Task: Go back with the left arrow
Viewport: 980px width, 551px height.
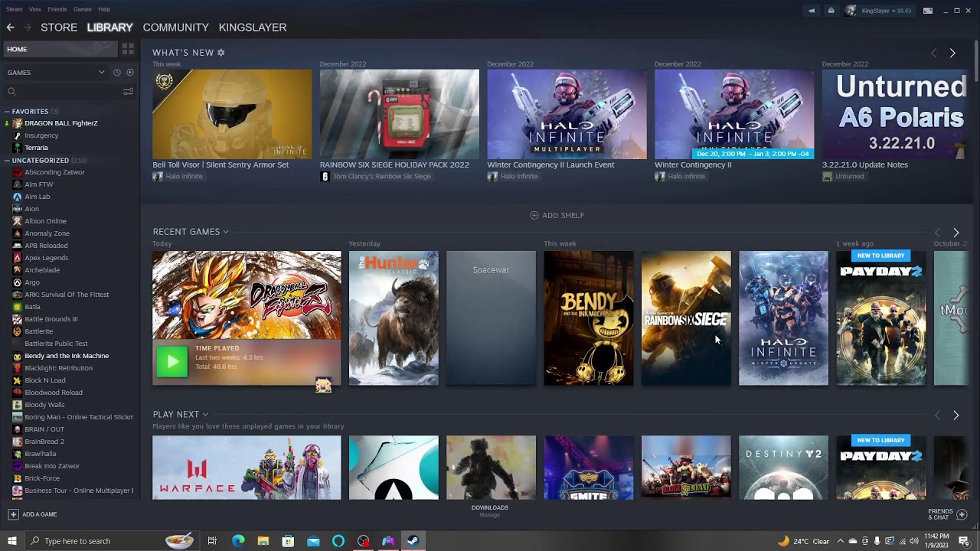Action: [10, 28]
